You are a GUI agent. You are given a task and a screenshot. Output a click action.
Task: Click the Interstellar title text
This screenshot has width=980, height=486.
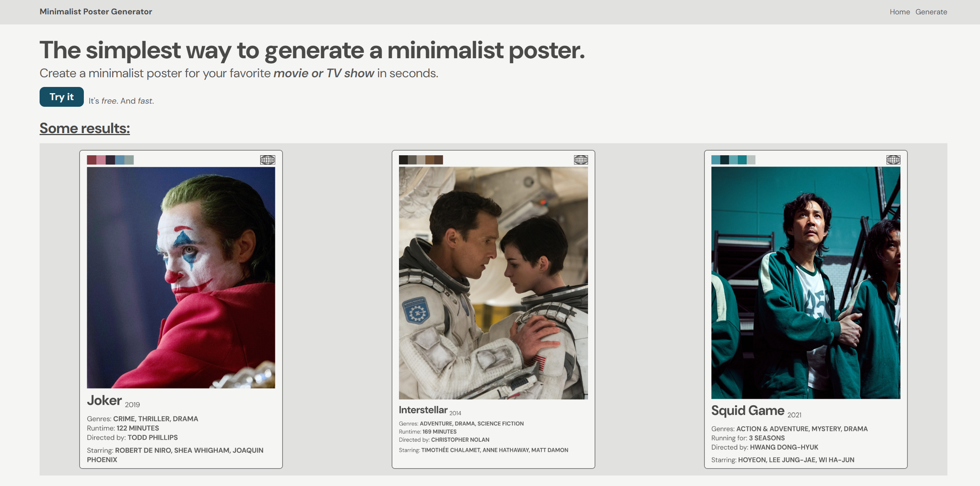pos(423,410)
